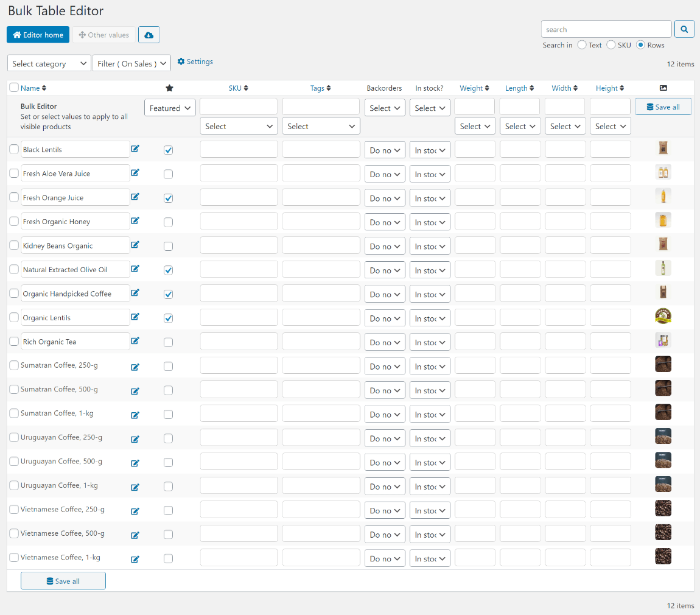Sort table by Length column

tap(520, 88)
